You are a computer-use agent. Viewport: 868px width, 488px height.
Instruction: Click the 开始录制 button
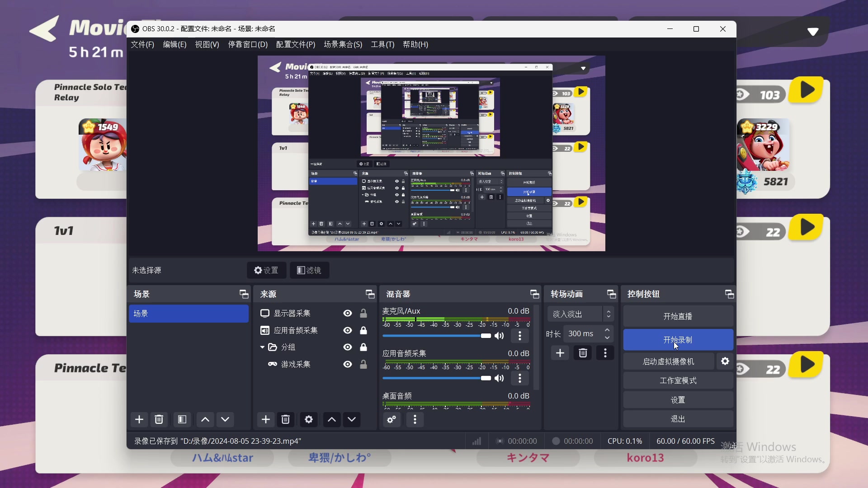tap(678, 340)
